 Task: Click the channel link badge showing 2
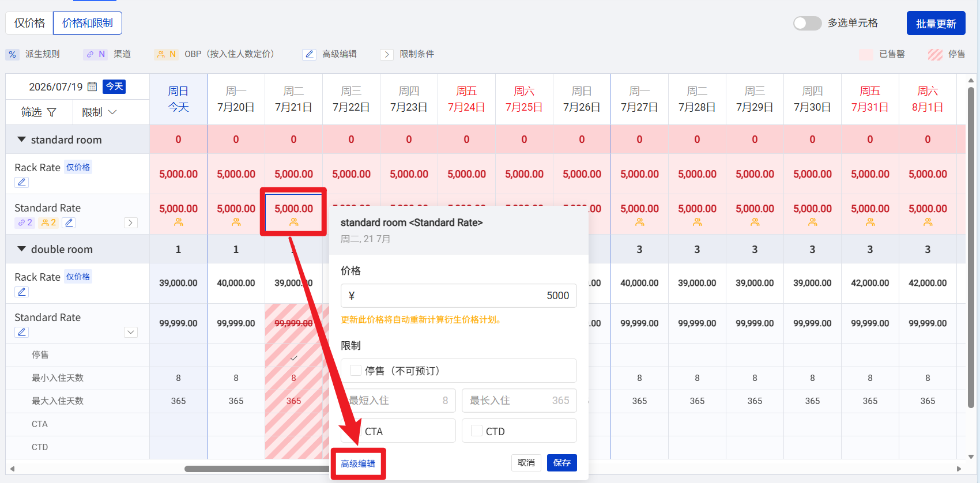pyautogui.click(x=25, y=222)
